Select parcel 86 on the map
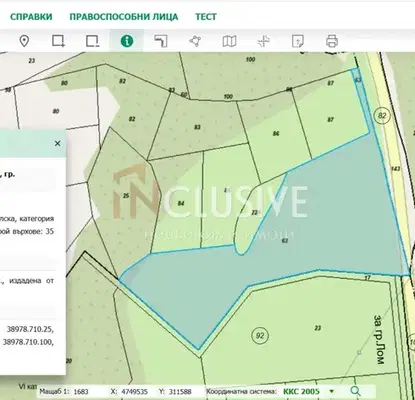This screenshot has height=400, width=415. coord(276,134)
